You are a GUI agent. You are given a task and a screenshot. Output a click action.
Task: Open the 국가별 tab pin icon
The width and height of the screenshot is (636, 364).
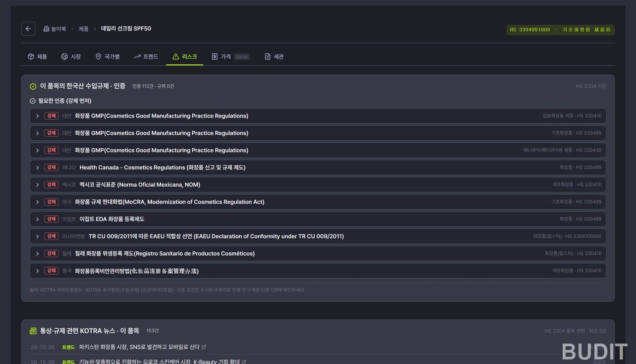click(x=98, y=57)
